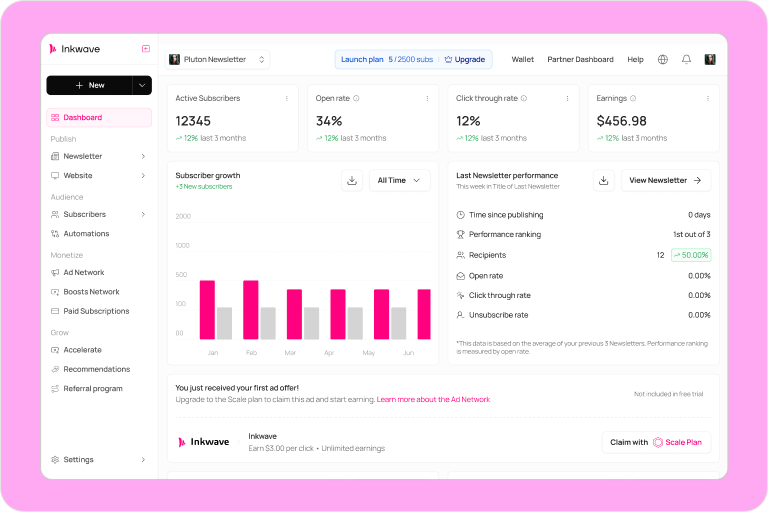Open the dropdown arrow next to New
768x512 pixels.
(x=142, y=85)
